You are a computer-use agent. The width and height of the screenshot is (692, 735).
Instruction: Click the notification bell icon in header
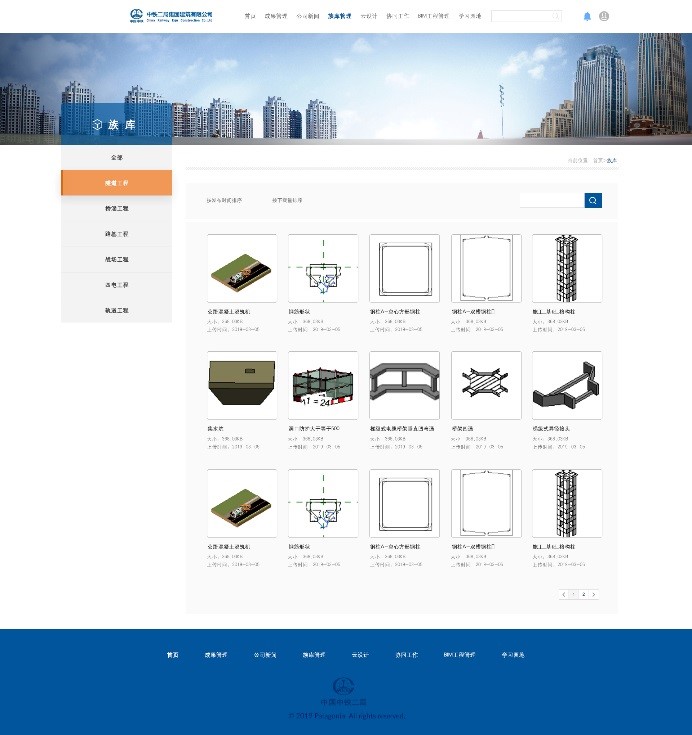point(587,16)
